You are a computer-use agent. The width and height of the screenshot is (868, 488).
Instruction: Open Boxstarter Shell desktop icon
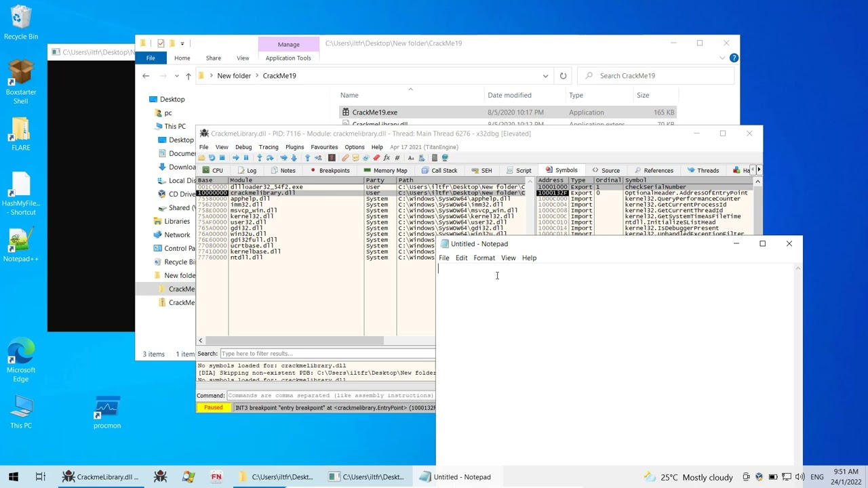click(20, 82)
